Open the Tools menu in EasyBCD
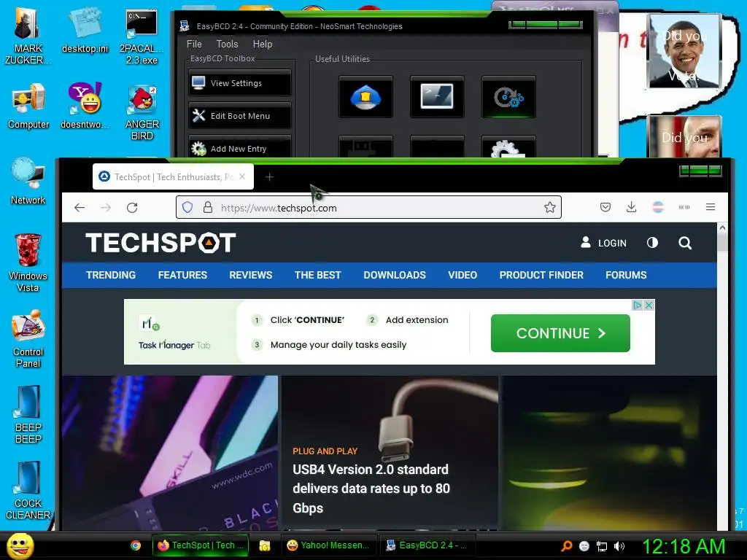 [x=227, y=44]
